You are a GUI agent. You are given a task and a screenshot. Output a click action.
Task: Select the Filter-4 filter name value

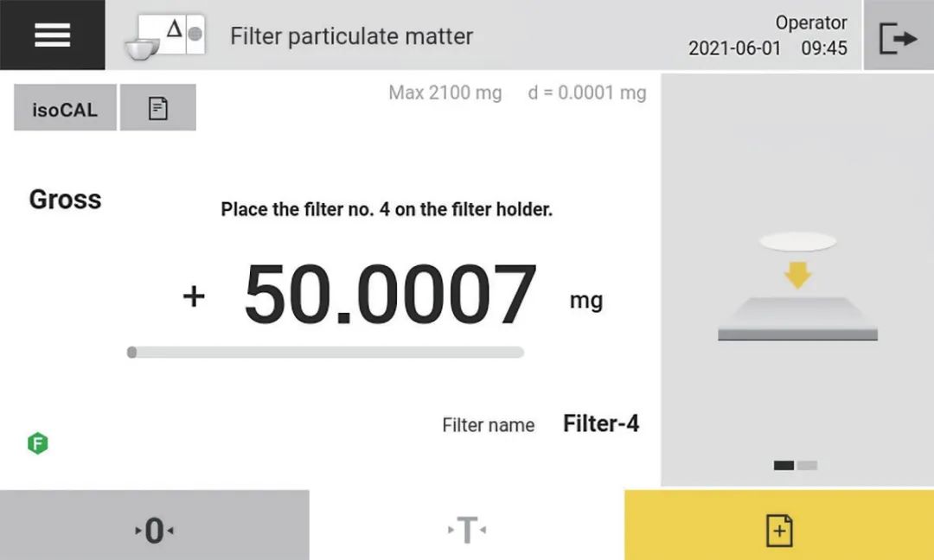(601, 423)
